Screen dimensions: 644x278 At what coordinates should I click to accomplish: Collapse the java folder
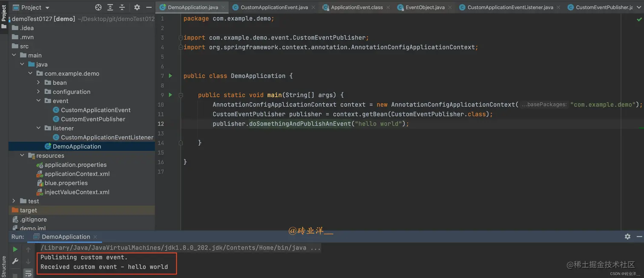22,64
